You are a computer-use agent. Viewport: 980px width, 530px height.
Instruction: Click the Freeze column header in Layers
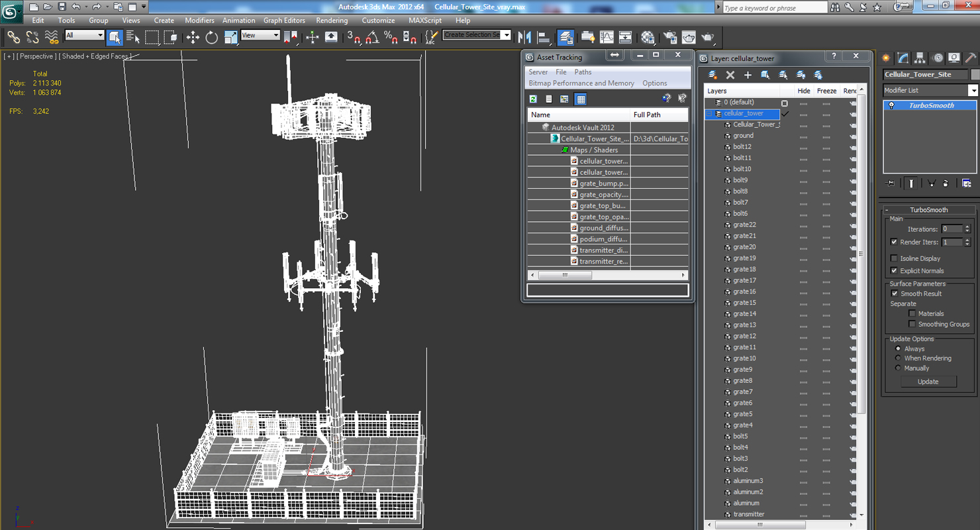pos(826,91)
